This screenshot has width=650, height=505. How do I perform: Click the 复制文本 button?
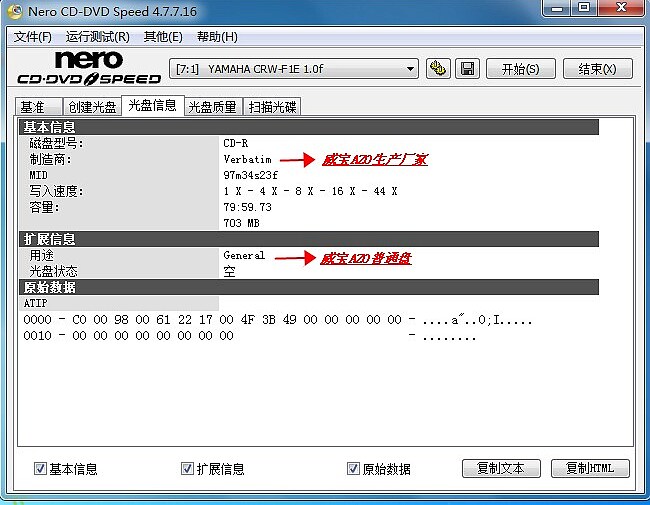pos(501,469)
